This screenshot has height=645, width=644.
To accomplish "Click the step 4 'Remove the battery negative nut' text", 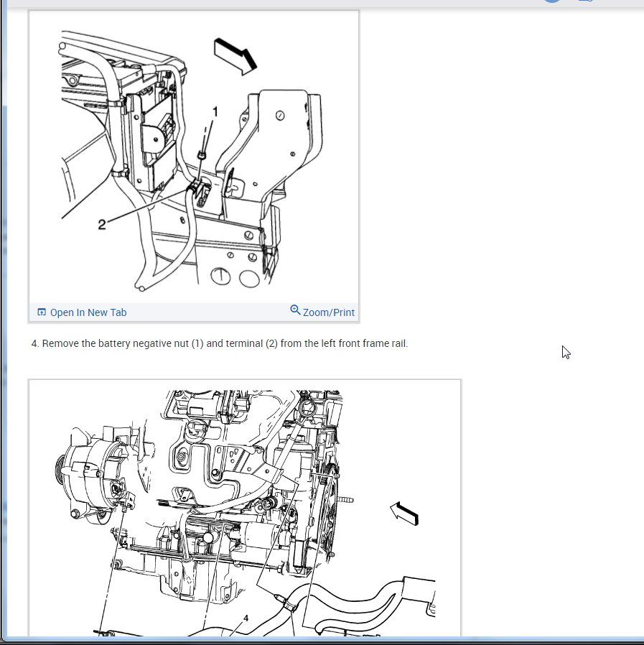I will point(220,343).
